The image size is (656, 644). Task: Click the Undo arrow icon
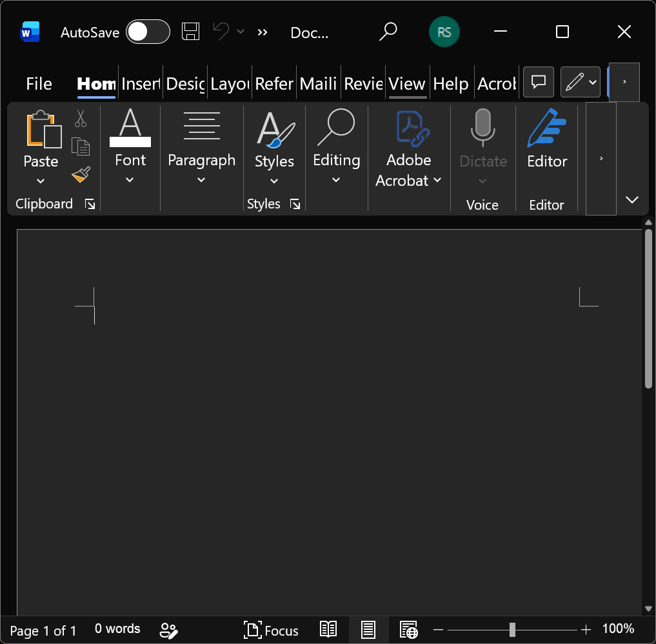coord(221,32)
